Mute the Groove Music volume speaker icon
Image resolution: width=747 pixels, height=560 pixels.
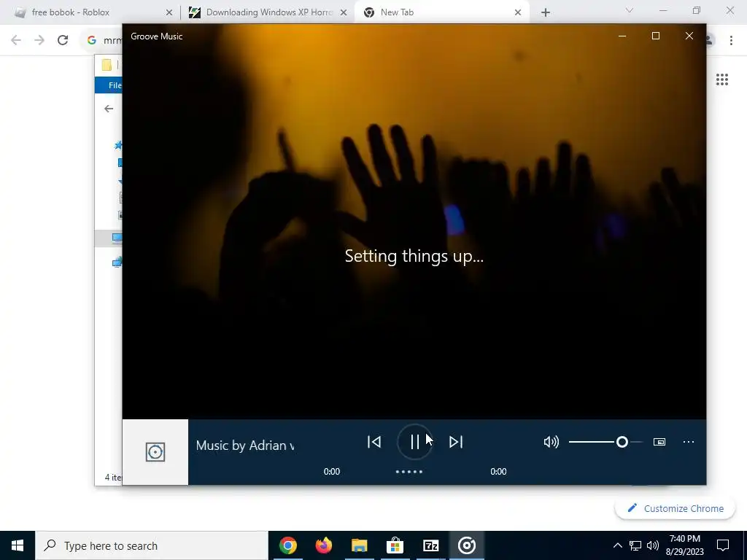click(x=551, y=442)
